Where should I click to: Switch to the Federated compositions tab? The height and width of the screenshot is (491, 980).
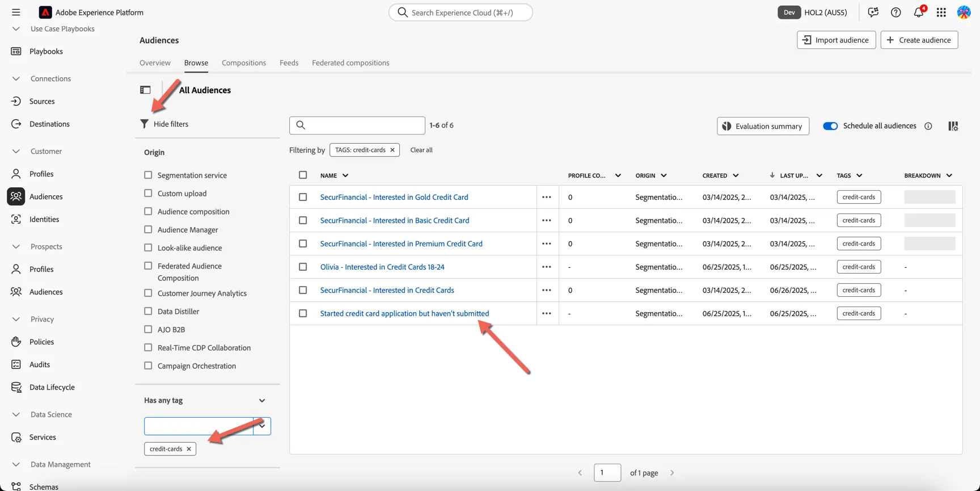click(x=350, y=62)
